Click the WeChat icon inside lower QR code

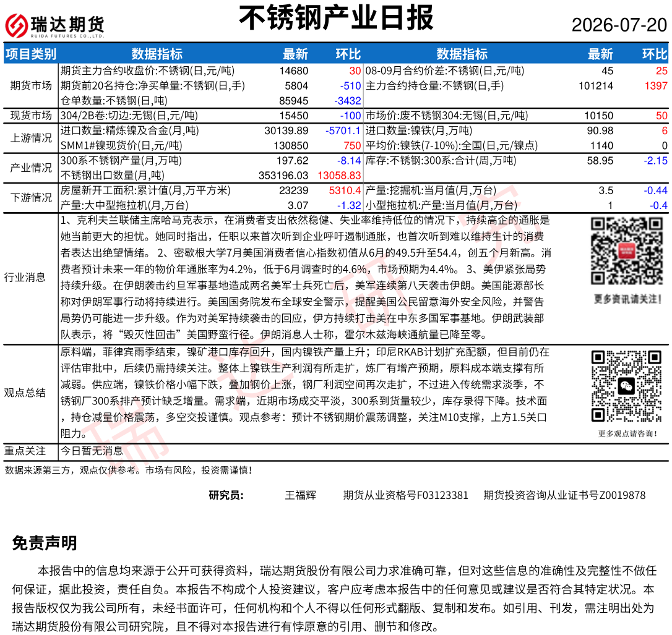pyautogui.click(x=627, y=386)
